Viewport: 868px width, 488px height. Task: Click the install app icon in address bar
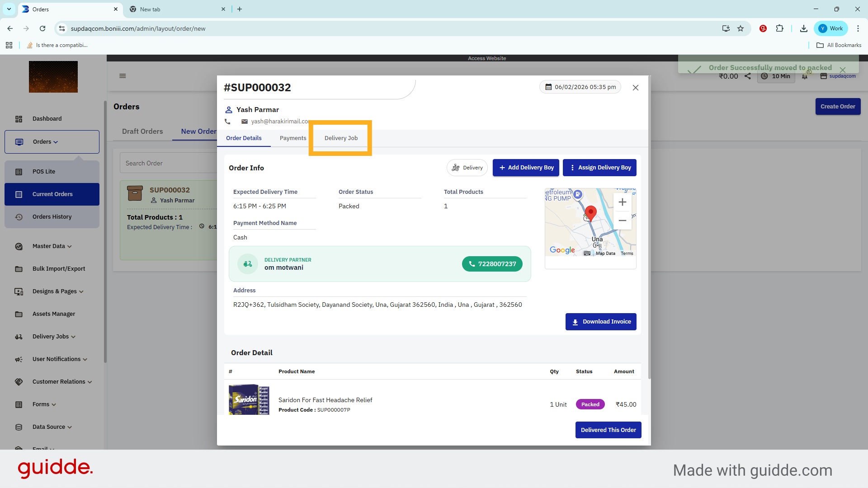pos(726,28)
